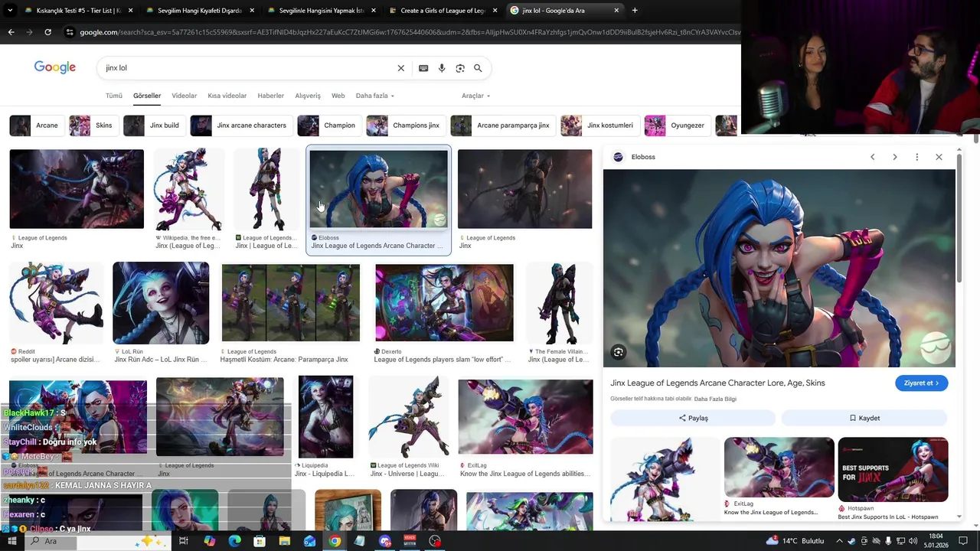Go to Google homepage via the logo

tap(55, 67)
